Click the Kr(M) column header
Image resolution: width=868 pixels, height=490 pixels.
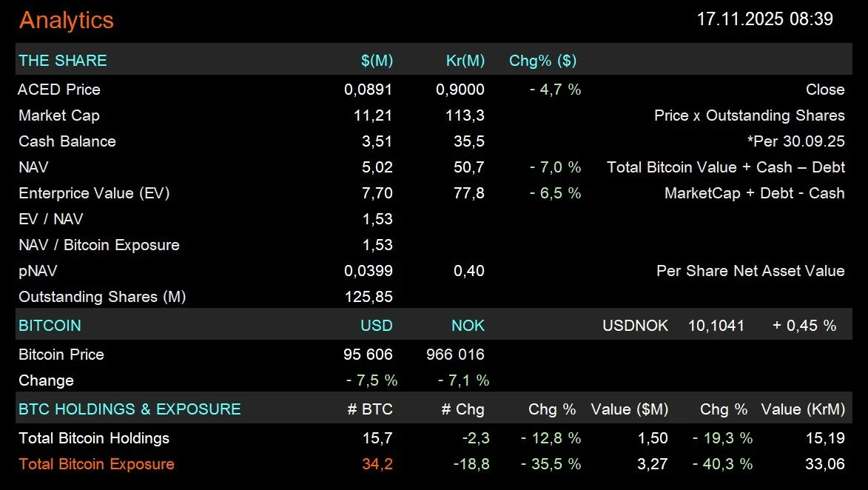[465, 61]
